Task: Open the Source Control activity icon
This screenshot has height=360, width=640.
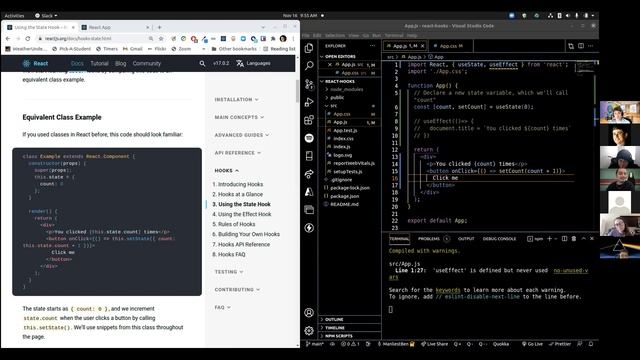Action: (x=309, y=84)
